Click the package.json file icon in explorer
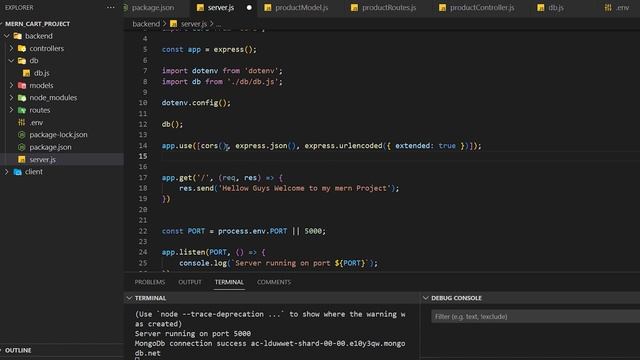640x360 pixels. click(x=22, y=147)
